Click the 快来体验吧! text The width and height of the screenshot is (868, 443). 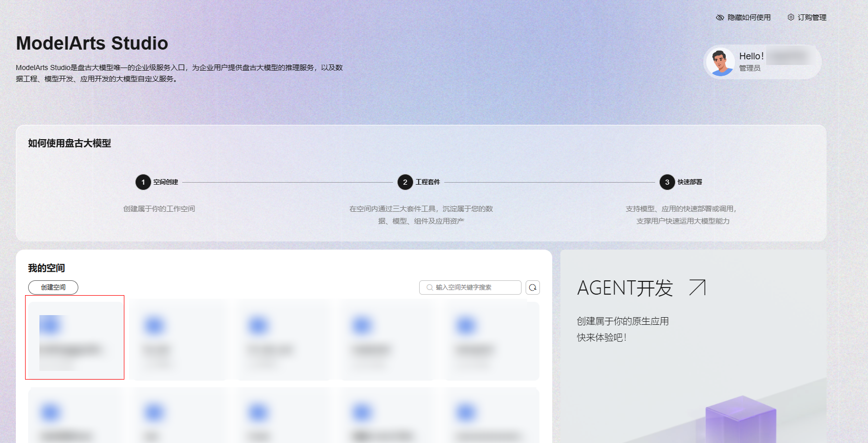click(602, 338)
